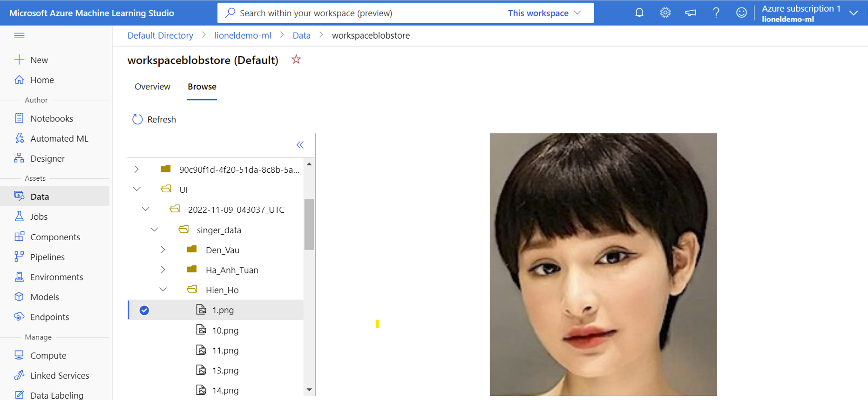
Task: Expand the Den_Vau folder
Action: coord(163,250)
